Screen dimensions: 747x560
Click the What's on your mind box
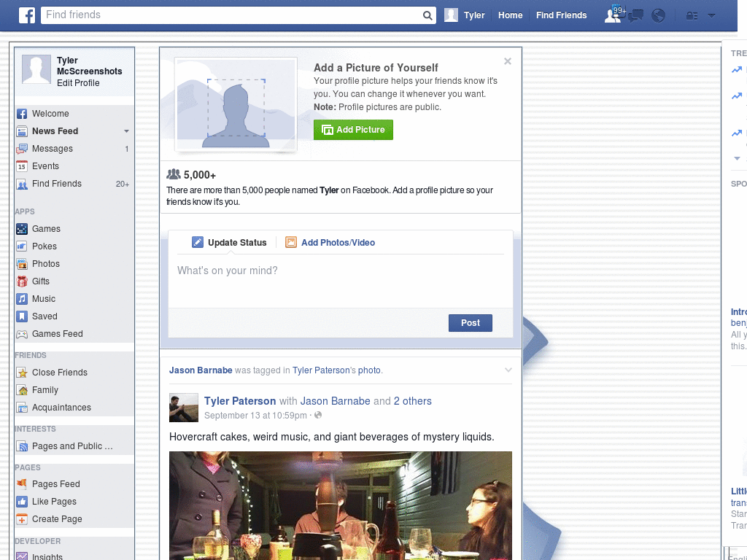[x=341, y=281]
